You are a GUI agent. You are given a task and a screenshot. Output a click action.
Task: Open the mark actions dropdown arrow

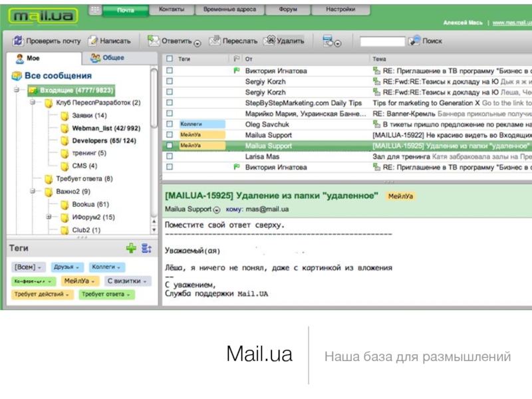[338, 43]
